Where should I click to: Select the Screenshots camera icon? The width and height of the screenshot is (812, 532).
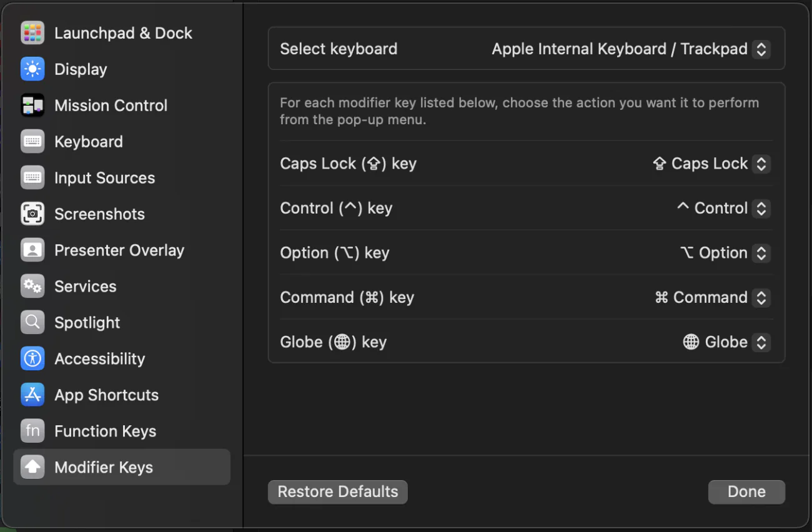32,214
